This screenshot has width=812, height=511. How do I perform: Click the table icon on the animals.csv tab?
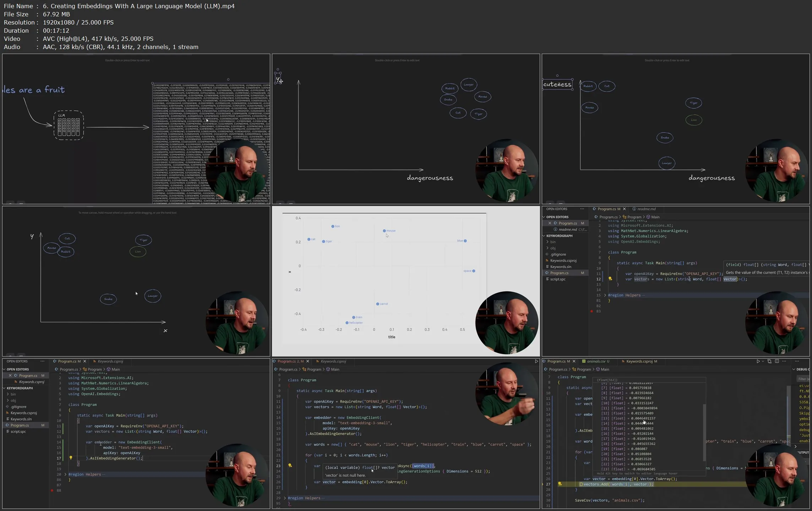584,361
